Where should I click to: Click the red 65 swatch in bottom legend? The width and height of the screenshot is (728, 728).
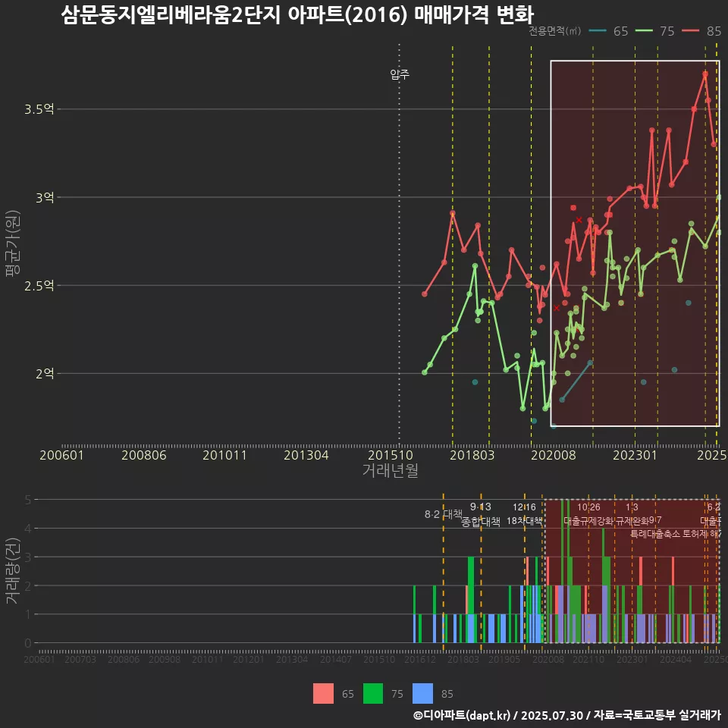[x=323, y=694]
